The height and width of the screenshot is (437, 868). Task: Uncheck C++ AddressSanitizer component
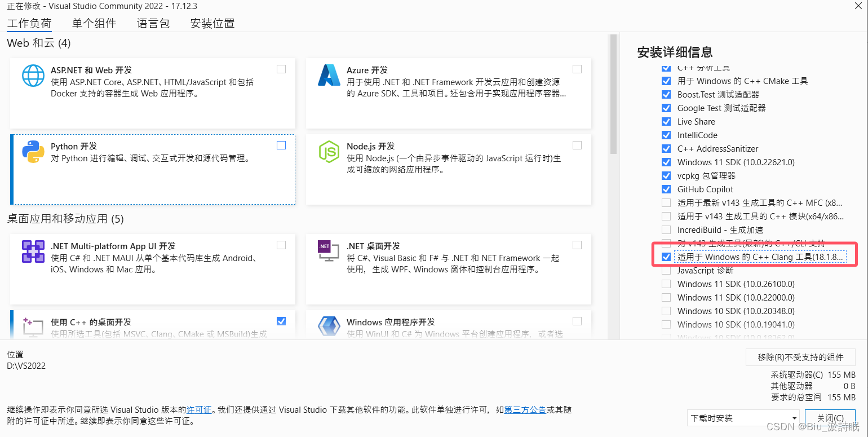click(666, 149)
